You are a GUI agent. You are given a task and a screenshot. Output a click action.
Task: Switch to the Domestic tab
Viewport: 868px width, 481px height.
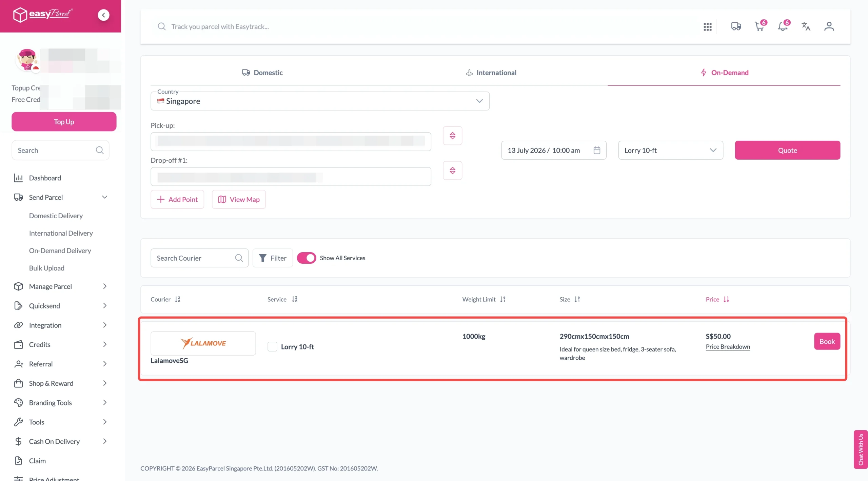tap(262, 73)
